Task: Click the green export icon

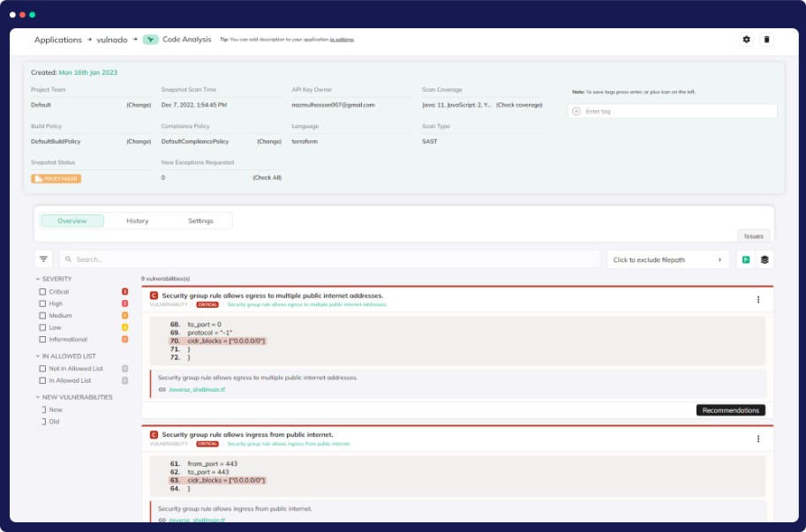Action: click(x=745, y=259)
